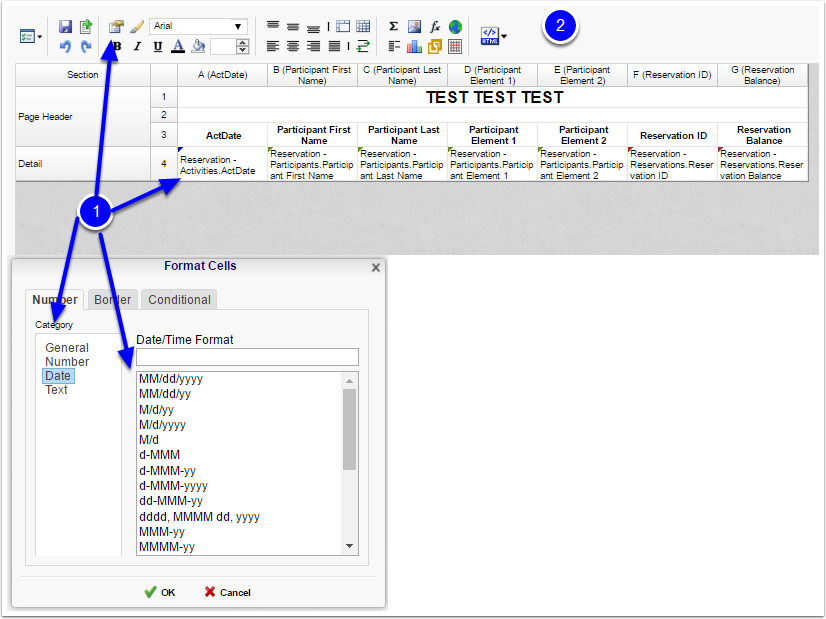
Task: Switch to the Border tab
Action: click(112, 299)
